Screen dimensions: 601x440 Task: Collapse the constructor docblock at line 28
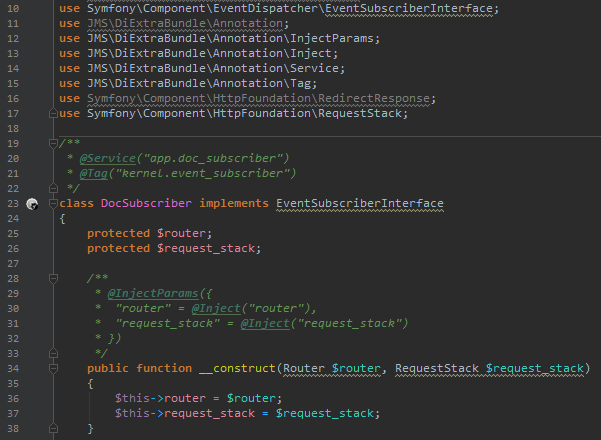(x=53, y=279)
